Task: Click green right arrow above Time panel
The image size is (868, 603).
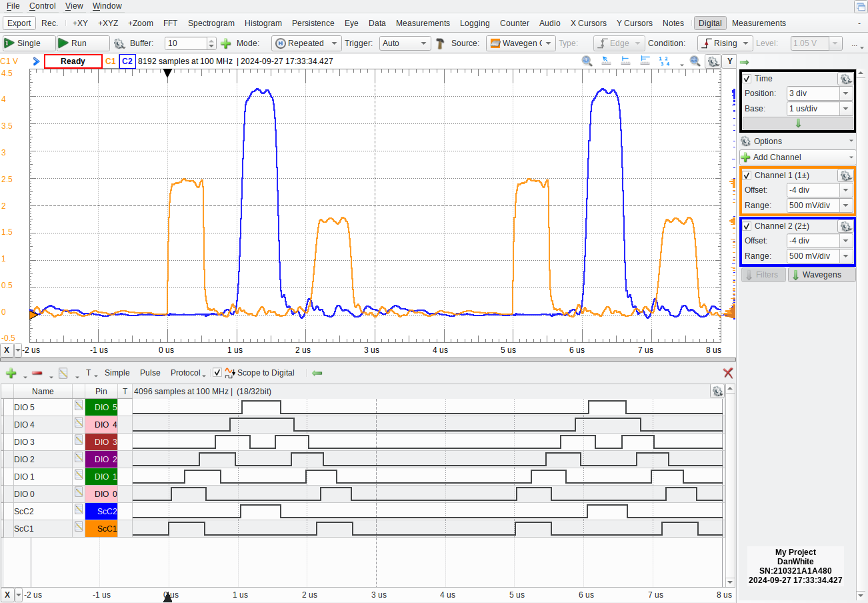Action: pos(744,62)
